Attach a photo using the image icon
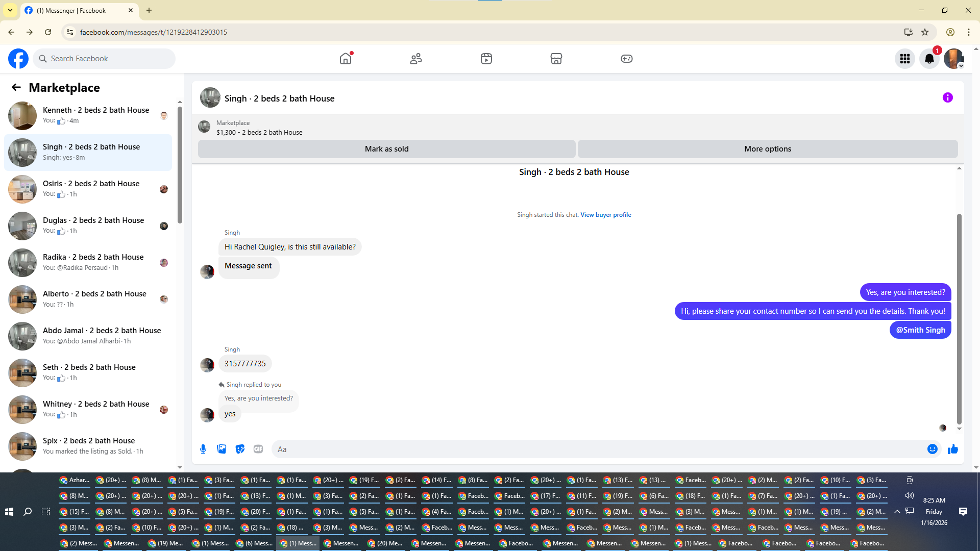Image resolution: width=980 pixels, height=551 pixels. (222, 449)
